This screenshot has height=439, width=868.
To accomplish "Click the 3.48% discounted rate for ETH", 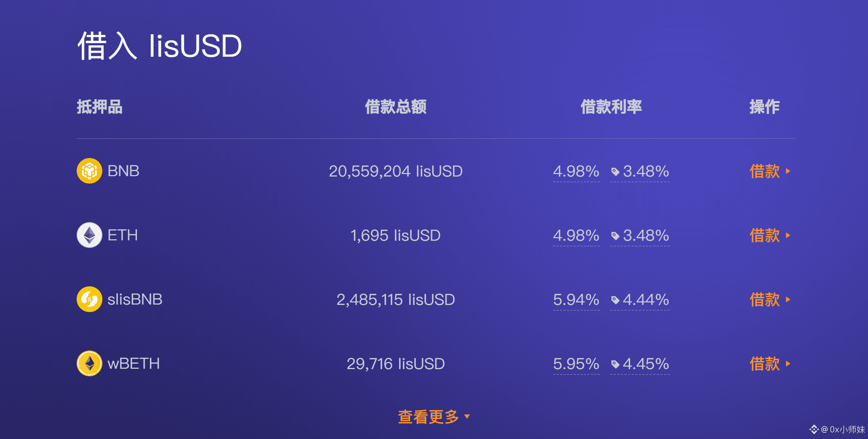I will click(x=646, y=236).
